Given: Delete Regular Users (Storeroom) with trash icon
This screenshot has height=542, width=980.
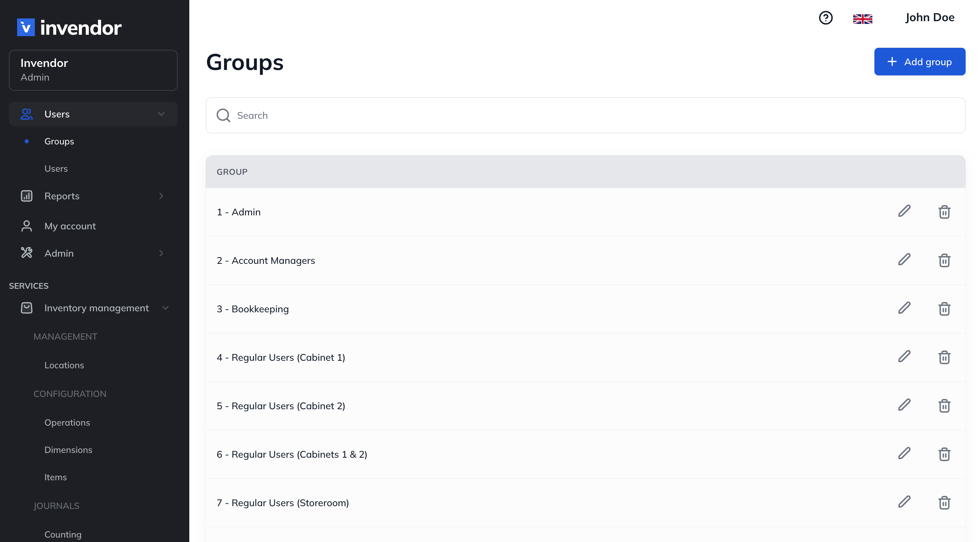Looking at the screenshot, I should [944, 502].
